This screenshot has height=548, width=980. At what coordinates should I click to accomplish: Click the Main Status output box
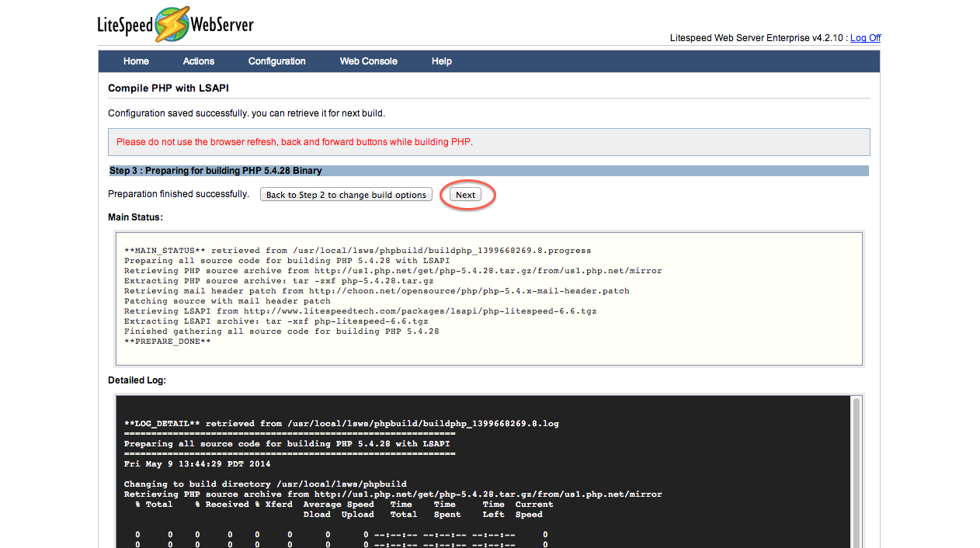pos(489,298)
